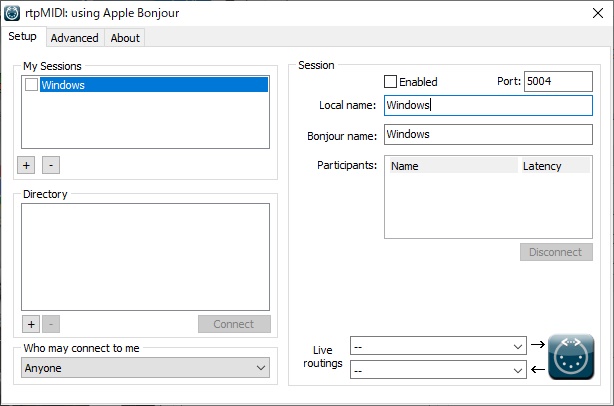Tick the Windows session checkbox in list

[31, 85]
